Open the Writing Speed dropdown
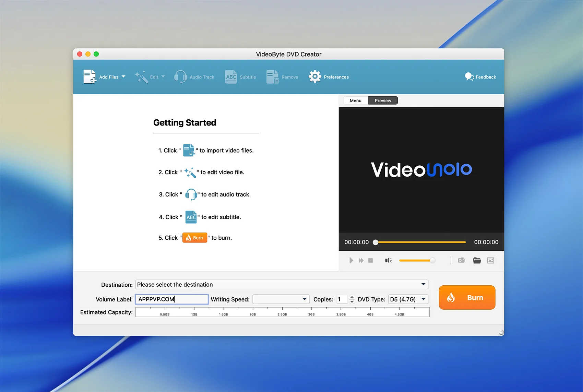The image size is (583, 392). coord(304,299)
